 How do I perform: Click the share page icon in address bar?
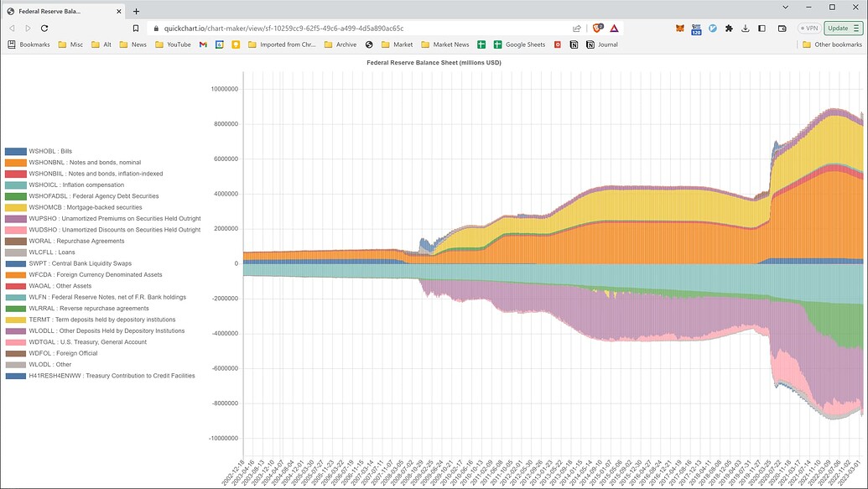[577, 28]
